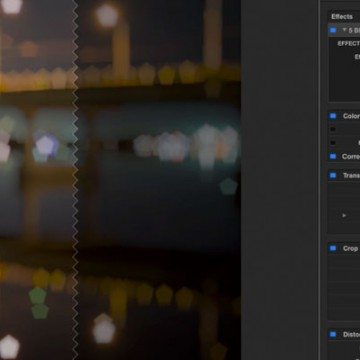The width and height of the screenshot is (360, 360).
Task: Toggle the Crop section checkbox
Action: coord(333,248)
